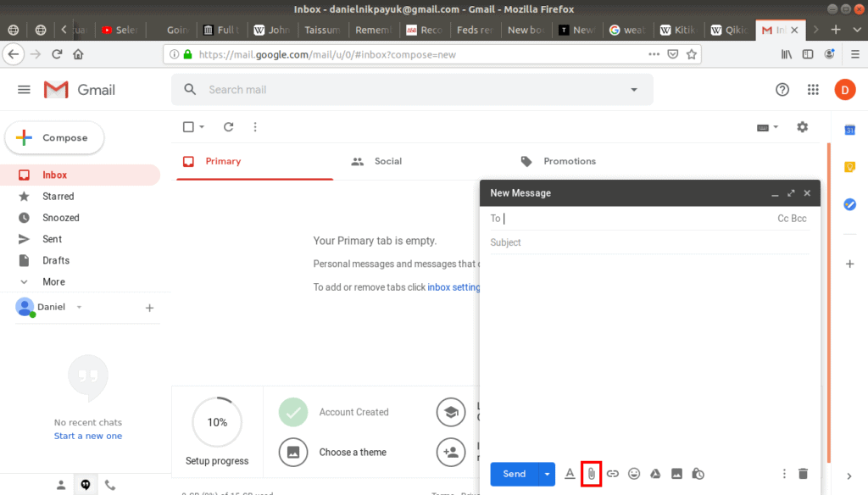Click the Compose button

(x=54, y=138)
